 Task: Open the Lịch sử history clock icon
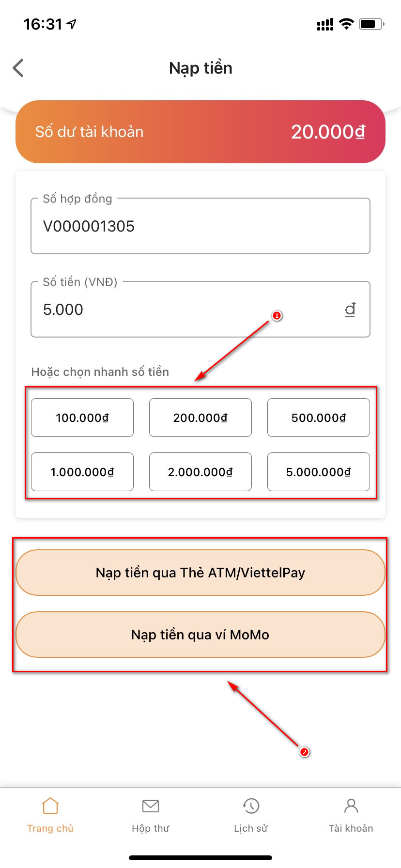pyautogui.click(x=251, y=806)
